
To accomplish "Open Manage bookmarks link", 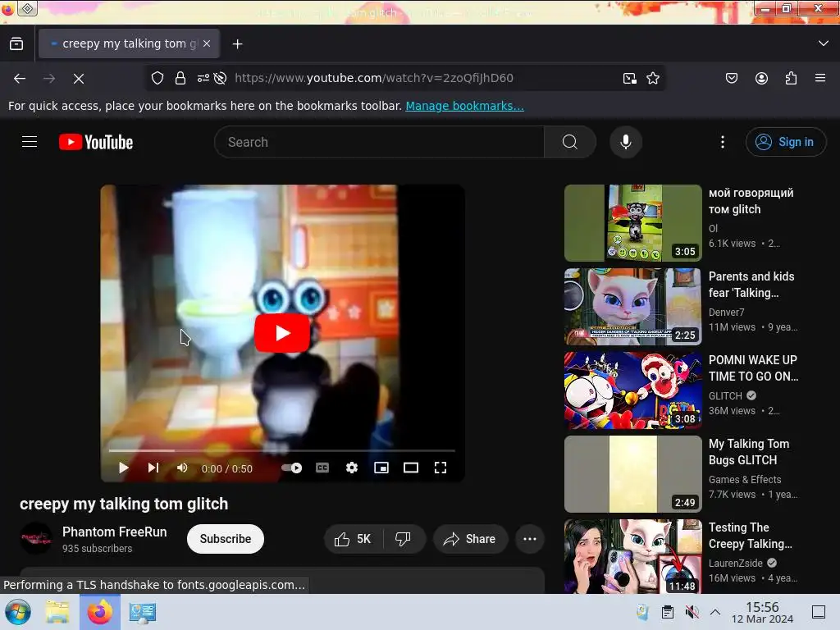I will pyautogui.click(x=464, y=106).
